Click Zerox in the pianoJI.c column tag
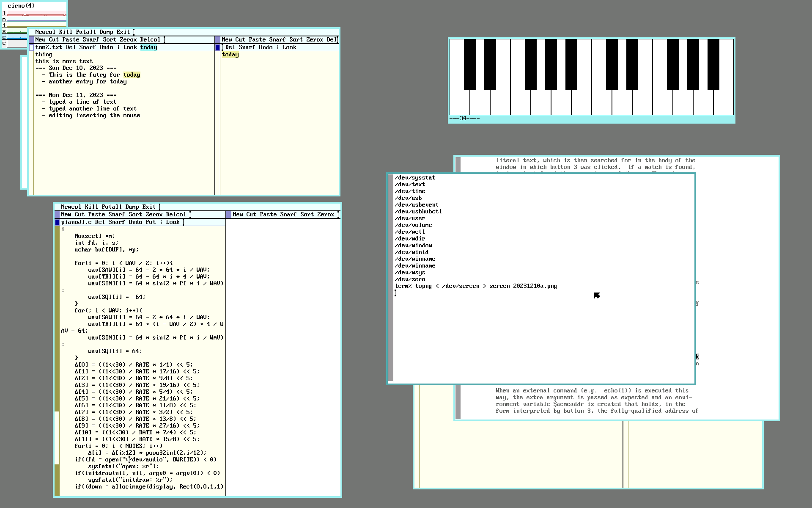The height and width of the screenshot is (508, 812). click(154, 215)
